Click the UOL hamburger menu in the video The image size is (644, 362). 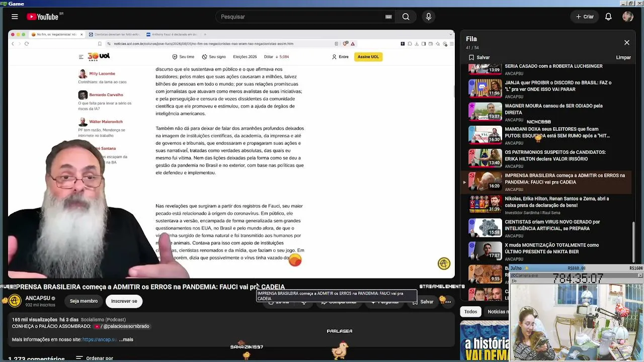pyautogui.click(x=80, y=57)
